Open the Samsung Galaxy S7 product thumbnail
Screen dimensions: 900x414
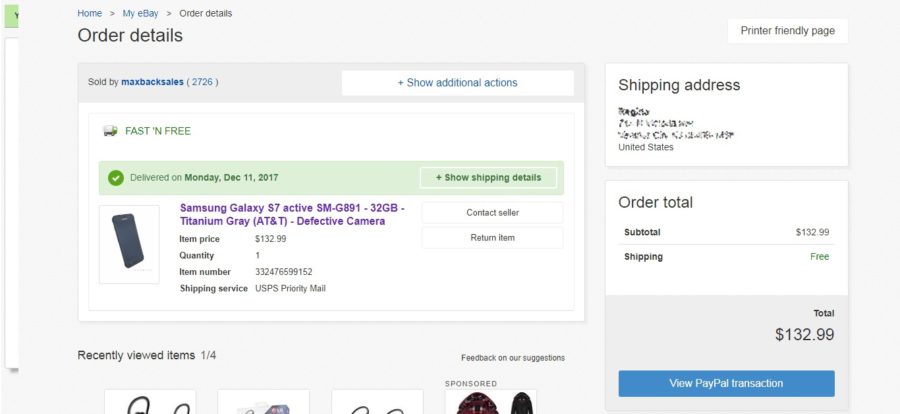pyautogui.click(x=129, y=244)
